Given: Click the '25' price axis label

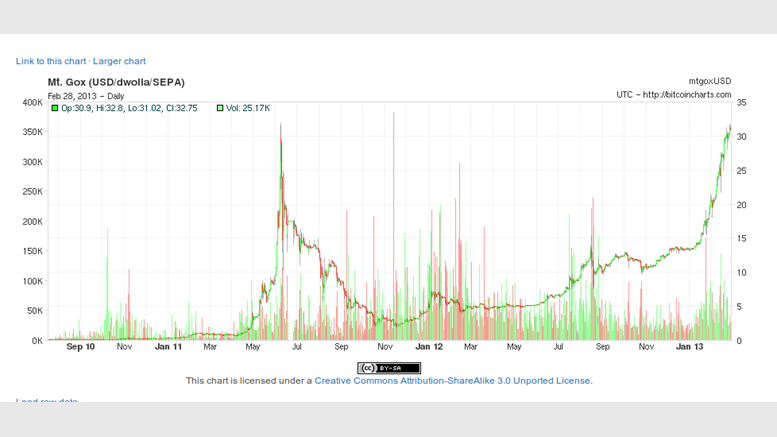Looking at the screenshot, I should (741, 171).
